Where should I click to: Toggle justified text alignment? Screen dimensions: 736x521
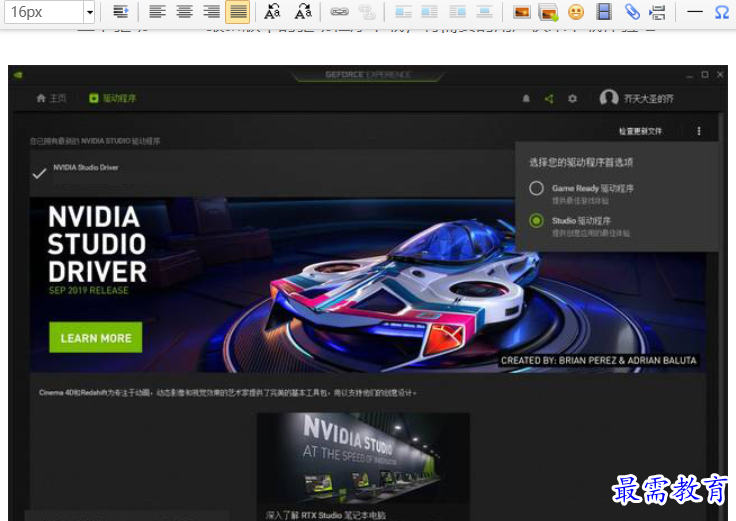point(238,12)
